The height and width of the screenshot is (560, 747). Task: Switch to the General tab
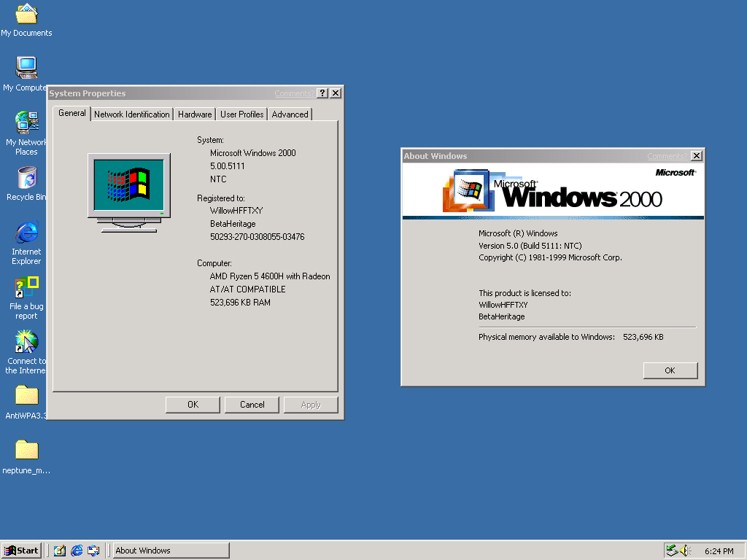click(72, 113)
